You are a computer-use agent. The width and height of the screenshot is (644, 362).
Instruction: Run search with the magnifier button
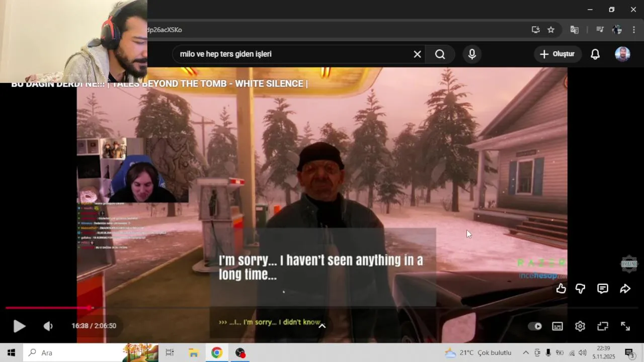coord(440,54)
